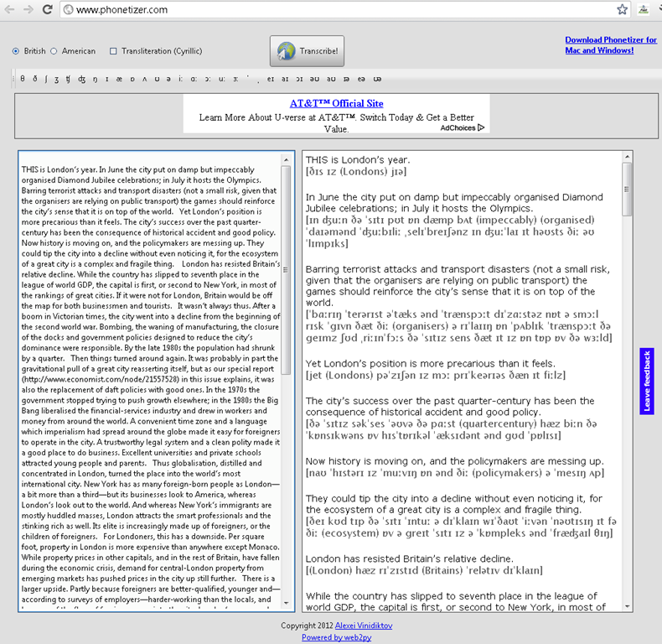This screenshot has height=644, width=662.
Task: Click the Leave feedback side tab
Action: click(x=646, y=382)
